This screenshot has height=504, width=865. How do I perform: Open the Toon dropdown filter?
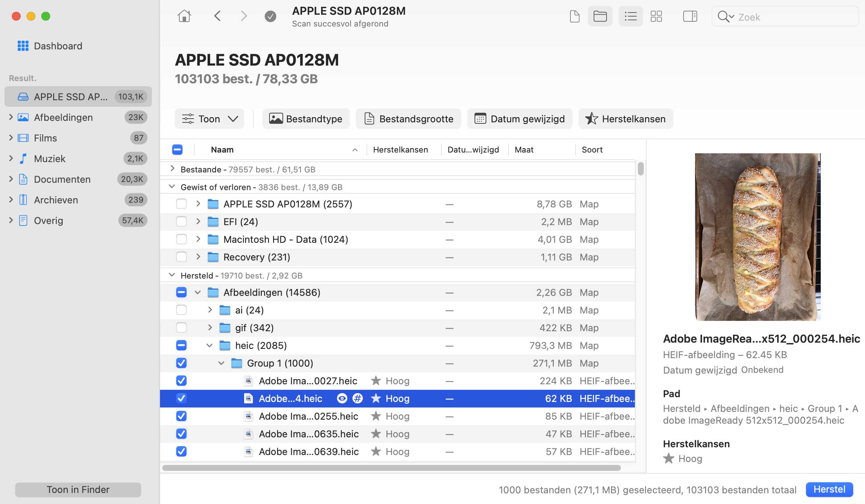tap(209, 119)
